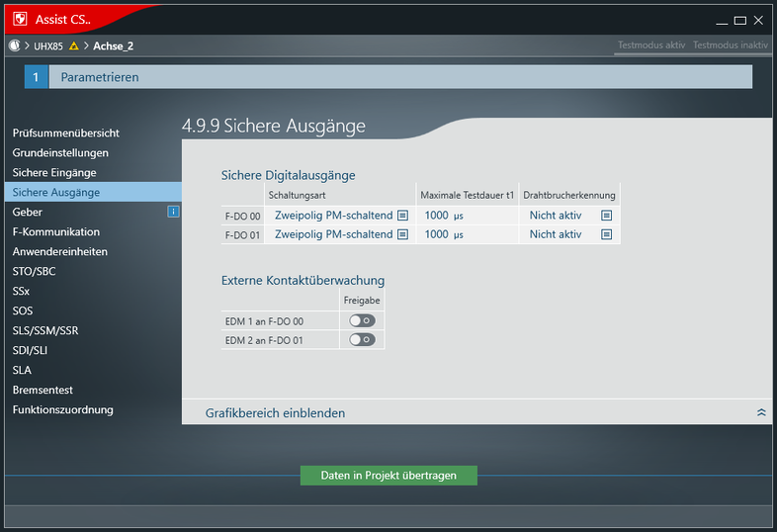
Task: Enable EDM 2 an F-DO 01 toggle
Action: [362, 340]
